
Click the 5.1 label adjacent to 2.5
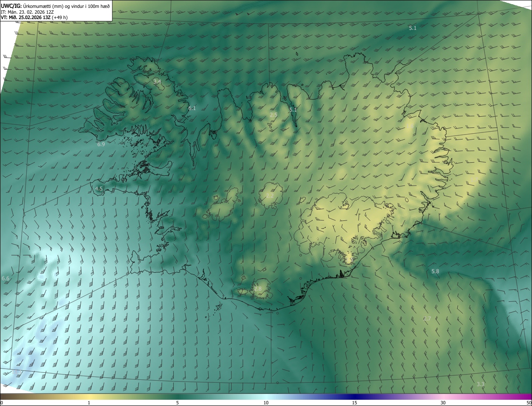pos(293,110)
